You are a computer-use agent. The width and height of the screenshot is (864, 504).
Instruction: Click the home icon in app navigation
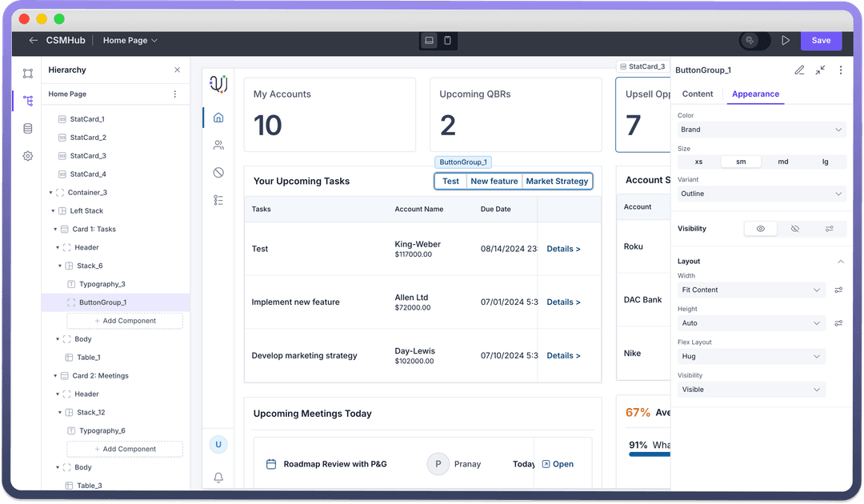click(218, 118)
